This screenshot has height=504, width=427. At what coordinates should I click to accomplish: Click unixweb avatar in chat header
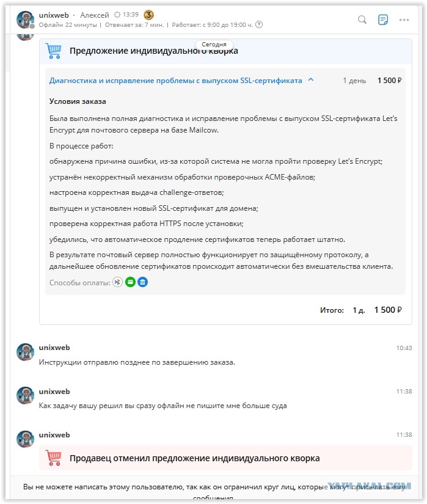point(26,20)
